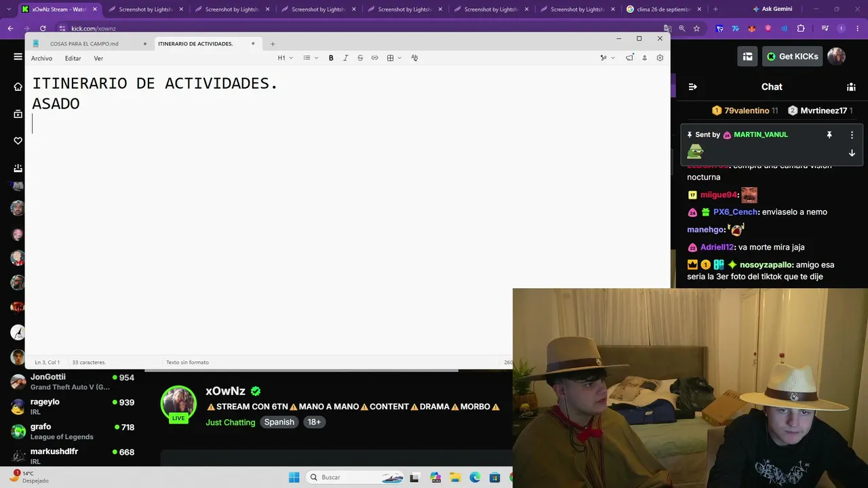Close the ITINERARIO DE ACTIVIDADES tab
The height and width of the screenshot is (488, 868).
click(x=253, y=43)
